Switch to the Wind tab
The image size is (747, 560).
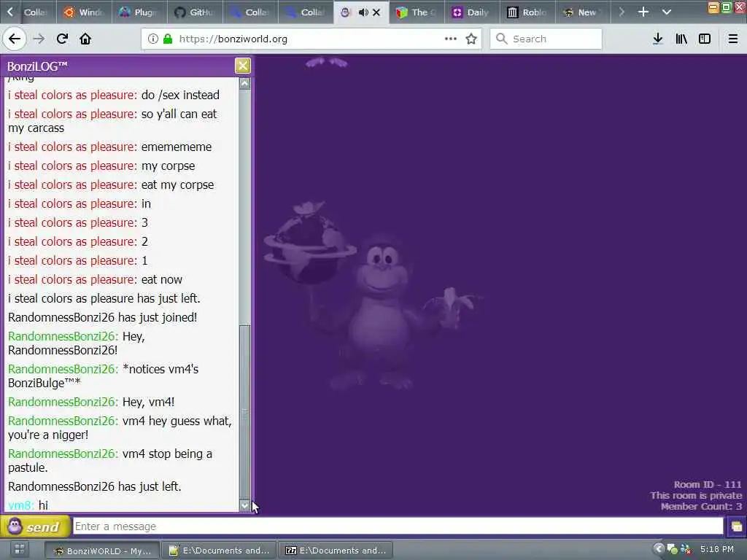(x=85, y=12)
